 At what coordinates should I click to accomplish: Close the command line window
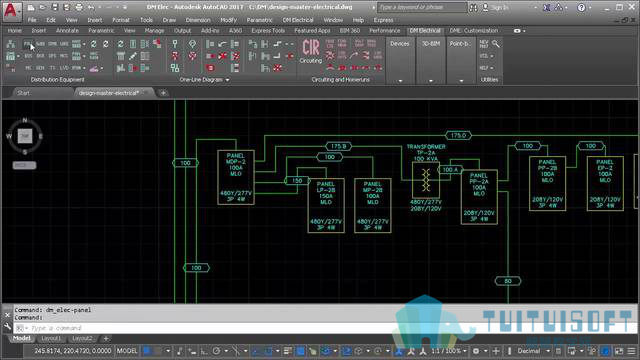point(7,315)
